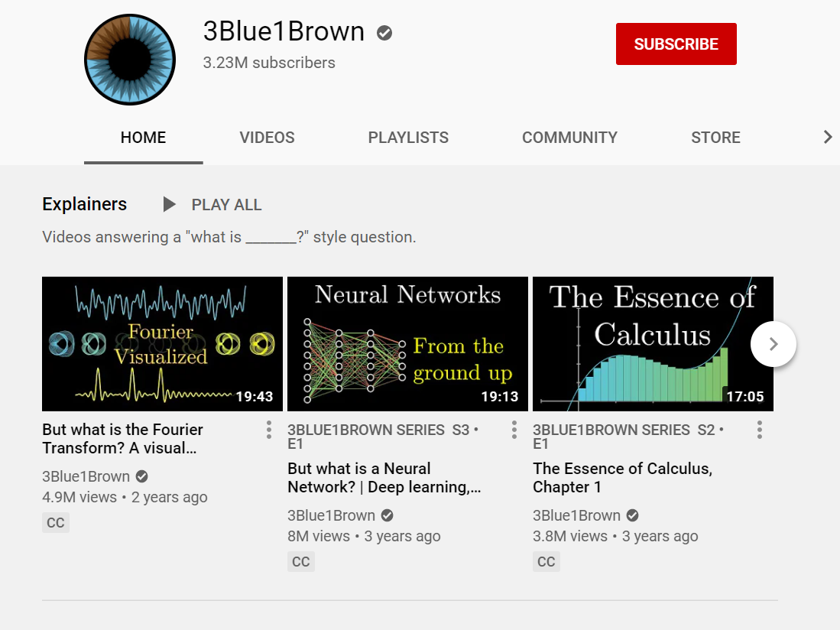Click '8M views • 3 years ago' text
This screenshot has width=840, height=630.
click(x=365, y=537)
